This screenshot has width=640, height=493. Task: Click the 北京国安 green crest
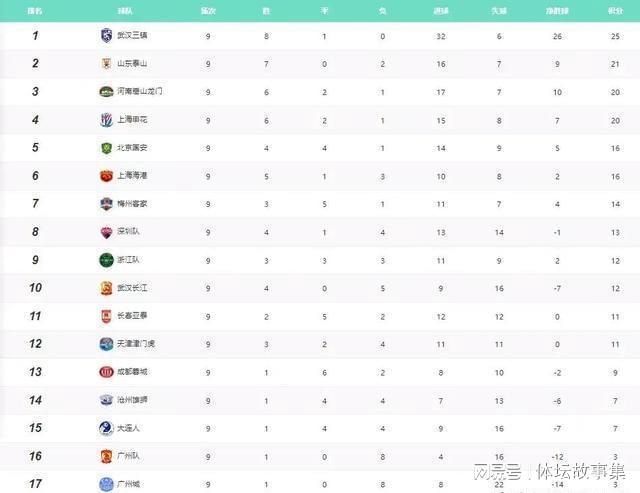click(107, 148)
